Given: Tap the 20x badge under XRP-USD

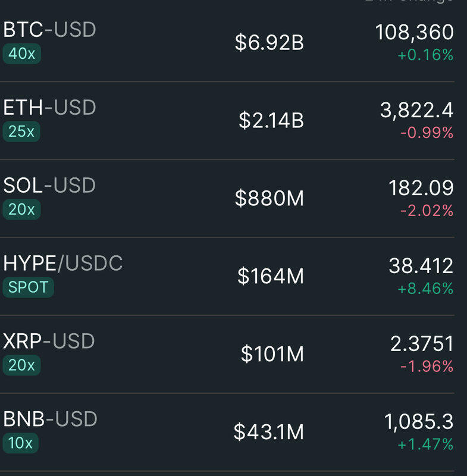Looking at the screenshot, I should (21, 365).
